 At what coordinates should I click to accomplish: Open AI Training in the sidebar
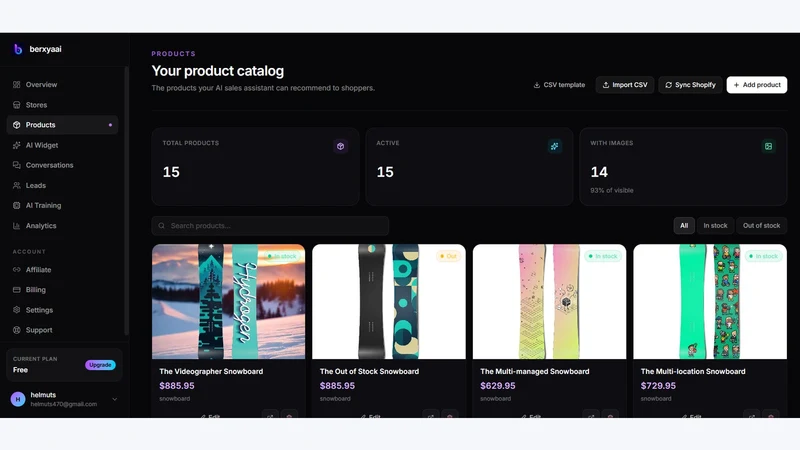(x=62, y=206)
